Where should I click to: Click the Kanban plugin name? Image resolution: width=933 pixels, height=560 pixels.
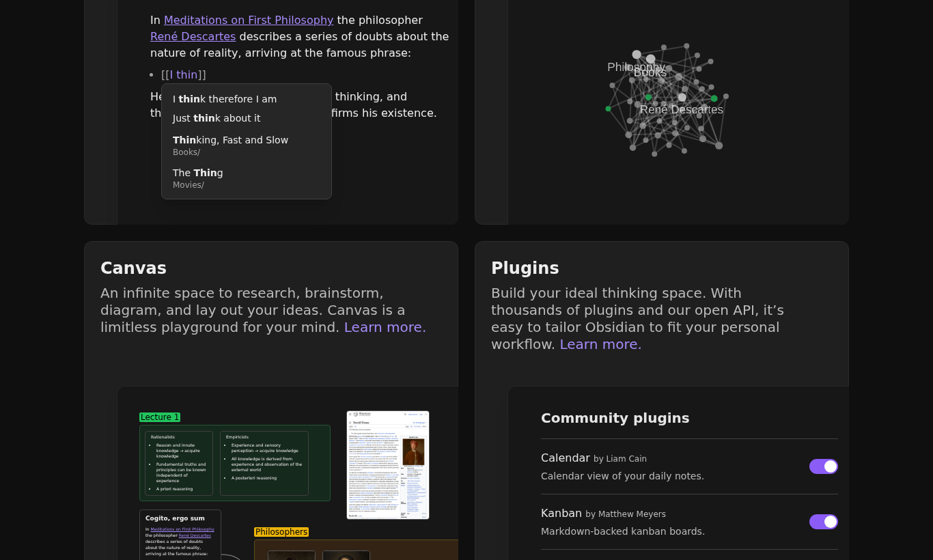pos(561,514)
